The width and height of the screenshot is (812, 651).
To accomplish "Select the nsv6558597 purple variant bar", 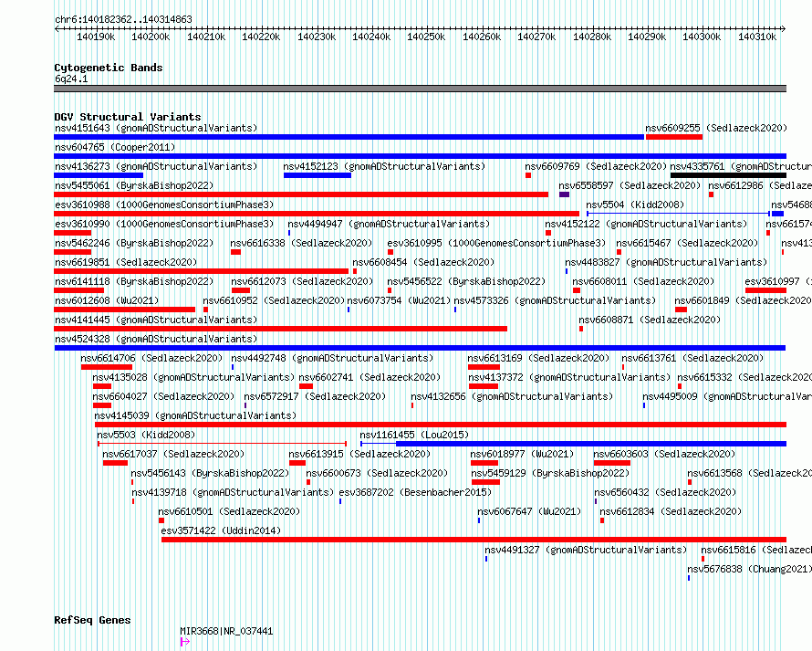I will [x=565, y=194].
